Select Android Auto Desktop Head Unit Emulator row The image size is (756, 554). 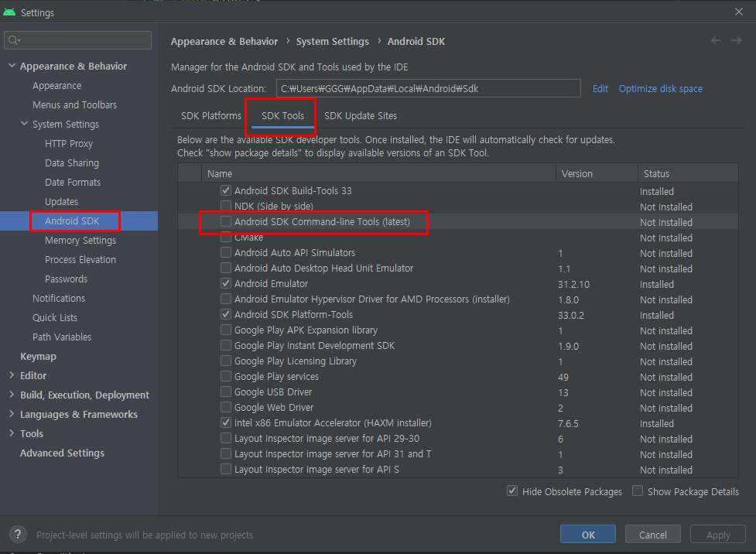(x=458, y=268)
